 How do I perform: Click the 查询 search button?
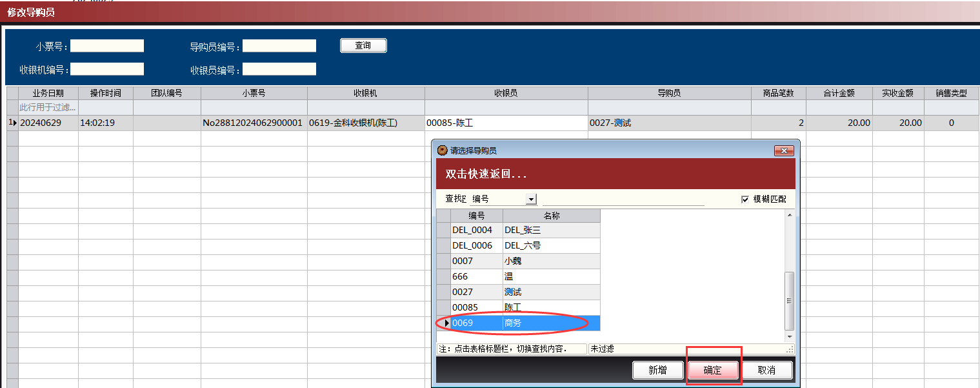(x=363, y=45)
